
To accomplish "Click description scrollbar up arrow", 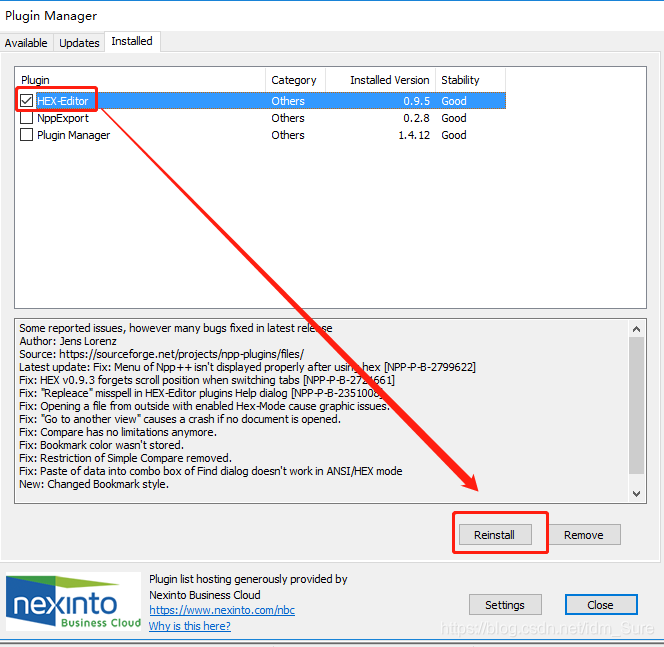I will [636, 329].
